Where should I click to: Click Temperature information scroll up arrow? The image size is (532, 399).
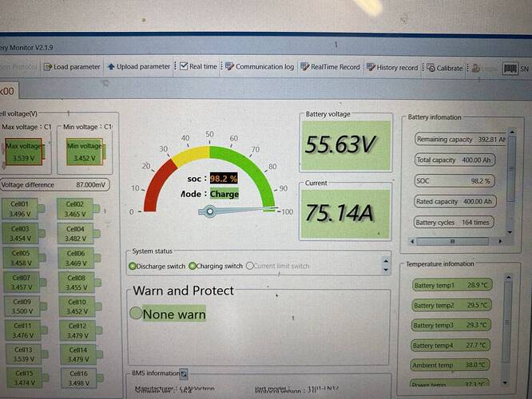click(508, 277)
